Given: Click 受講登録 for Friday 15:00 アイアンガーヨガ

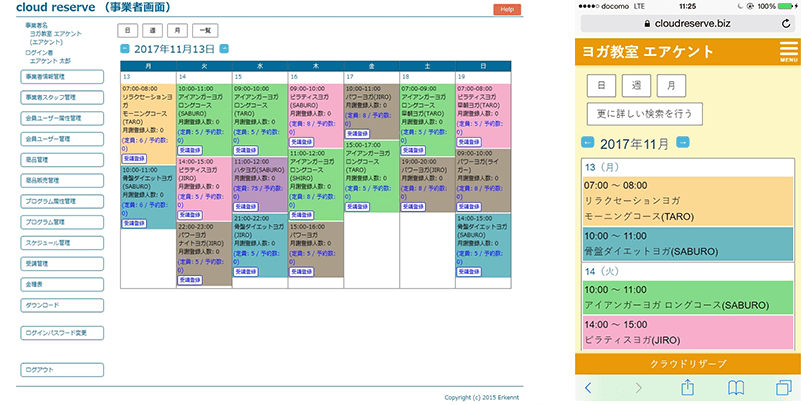Looking at the screenshot, I should [358, 206].
